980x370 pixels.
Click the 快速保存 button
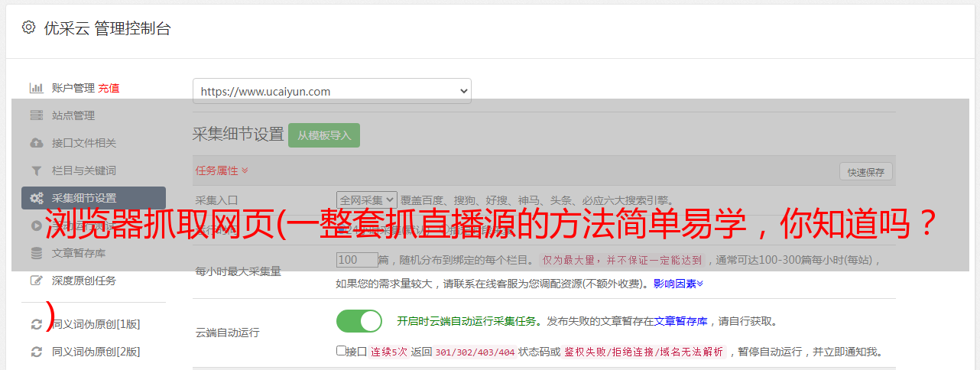click(865, 172)
